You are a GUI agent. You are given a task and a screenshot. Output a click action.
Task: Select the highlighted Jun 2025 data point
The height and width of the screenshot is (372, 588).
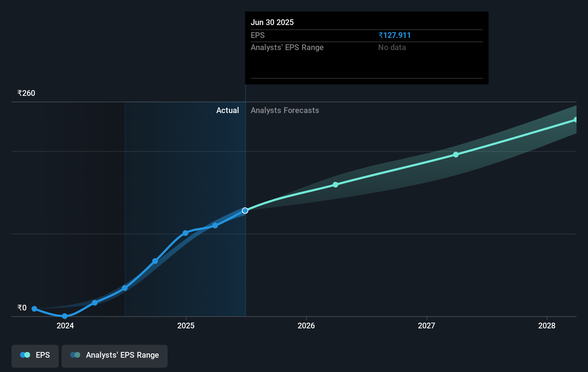[x=245, y=210]
